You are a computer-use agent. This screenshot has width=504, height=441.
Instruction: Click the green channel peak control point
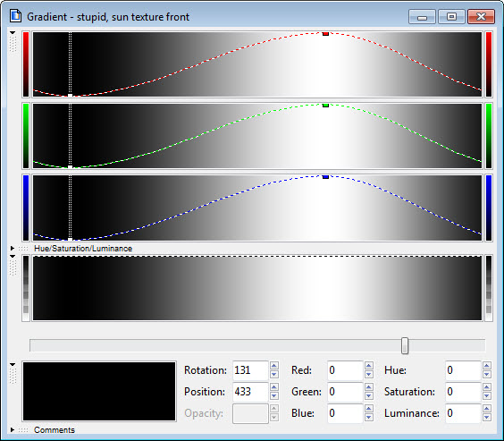(325, 106)
